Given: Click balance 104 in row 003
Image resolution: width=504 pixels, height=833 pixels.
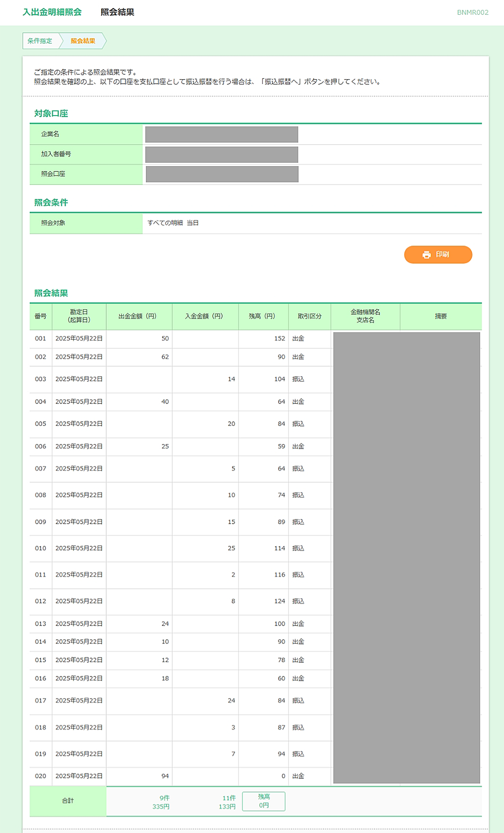Looking at the screenshot, I should coord(280,379).
